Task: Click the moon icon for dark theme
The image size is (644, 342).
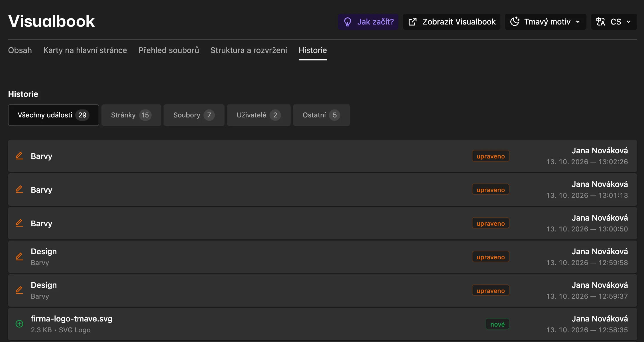Action: tap(515, 22)
